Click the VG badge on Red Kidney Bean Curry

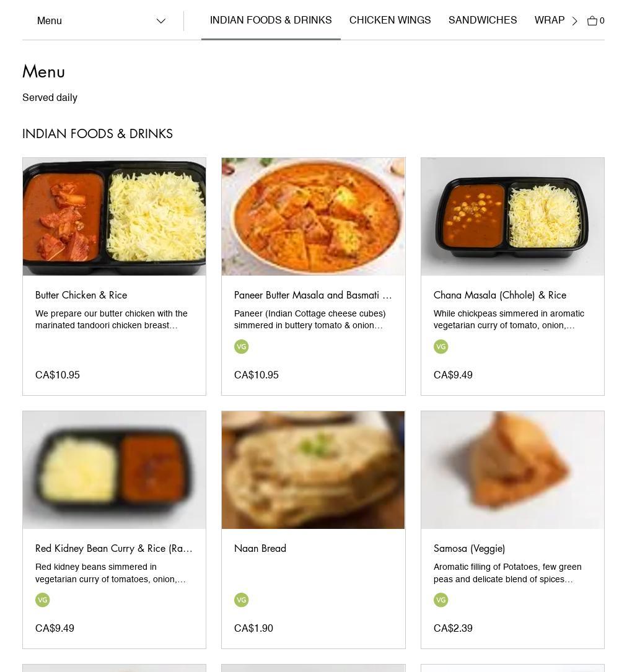tap(43, 600)
